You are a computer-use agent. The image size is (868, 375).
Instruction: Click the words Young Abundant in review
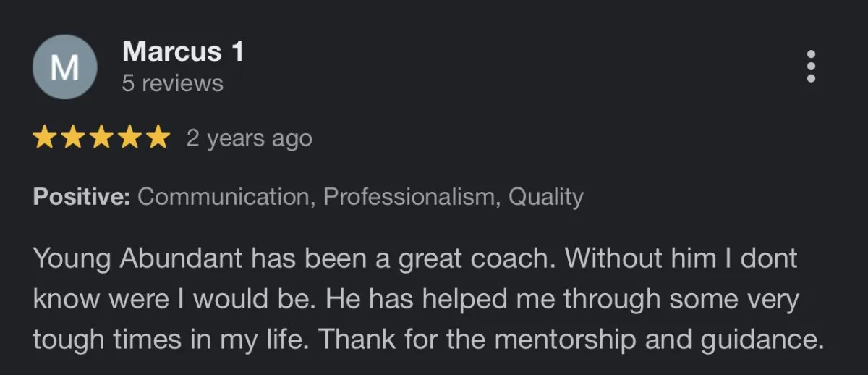point(137,259)
